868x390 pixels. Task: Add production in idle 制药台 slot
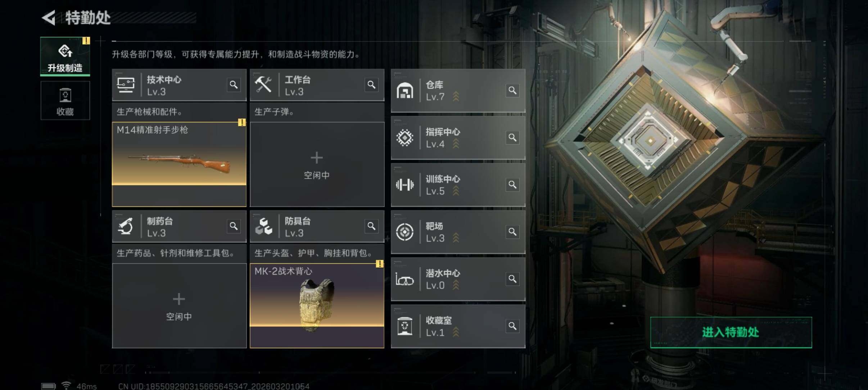click(x=179, y=306)
